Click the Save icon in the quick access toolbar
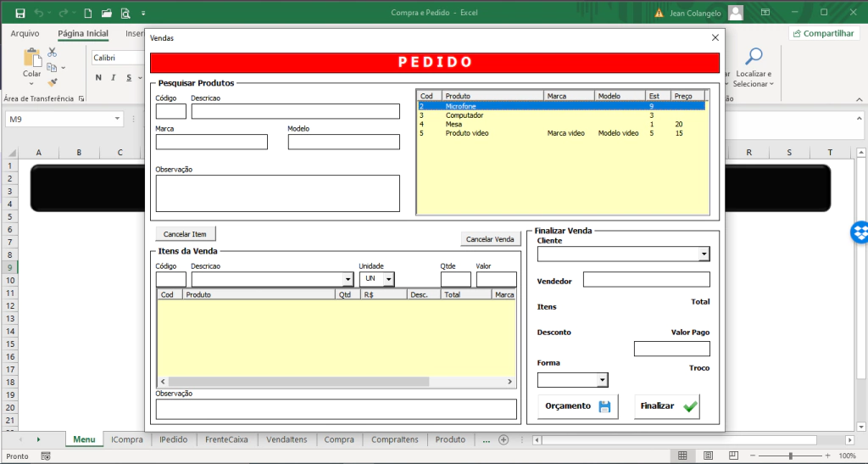Image resolution: width=868 pixels, height=464 pixels. [x=19, y=13]
